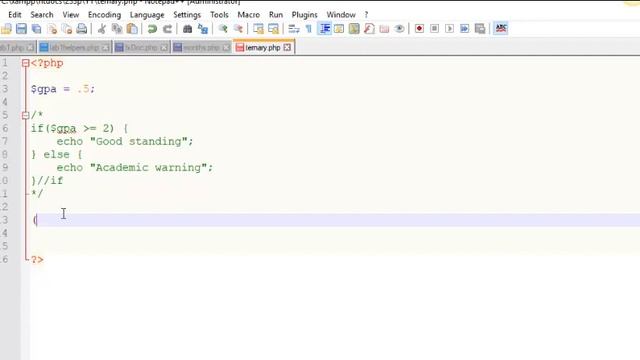Switch to the months.php tab
The height and width of the screenshot is (360, 640).
point(201,48)
